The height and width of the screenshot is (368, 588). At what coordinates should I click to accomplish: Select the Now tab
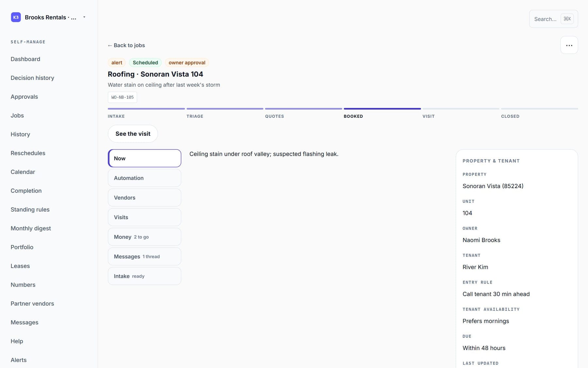[x=144, y=158]
